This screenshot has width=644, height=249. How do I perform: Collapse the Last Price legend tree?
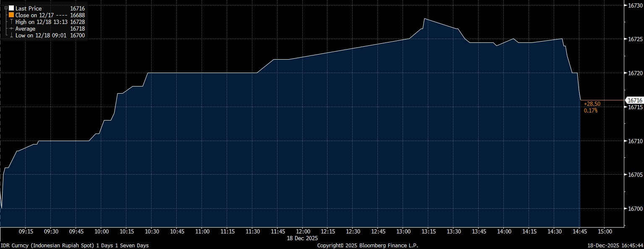(6, 8)
